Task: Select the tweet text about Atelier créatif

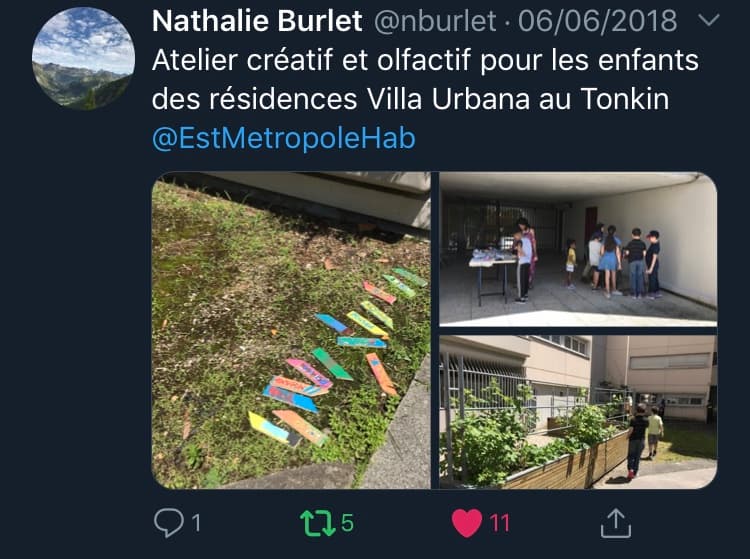Action: coord(425,80)
